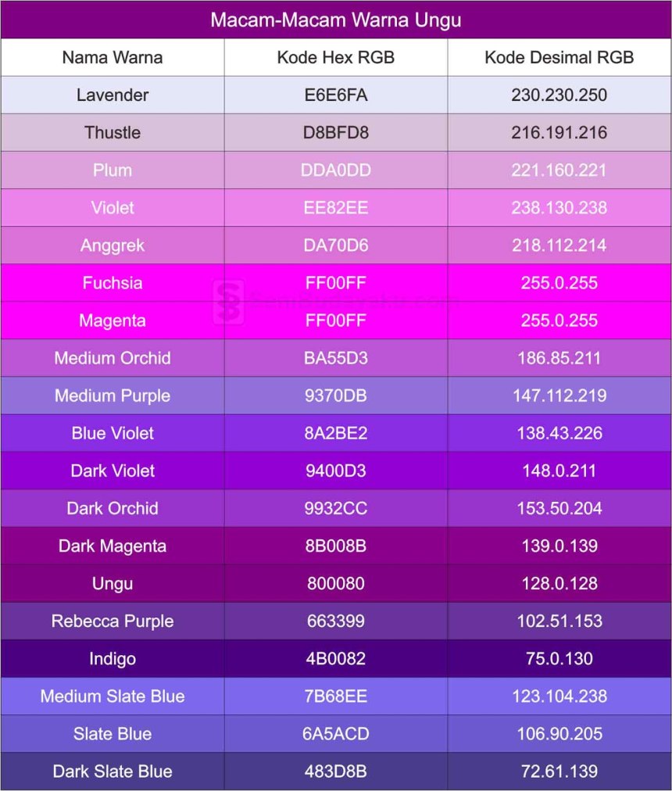Click the Magenta row hex code FF00FF
The image size is (672, 791).
[335, 320]
